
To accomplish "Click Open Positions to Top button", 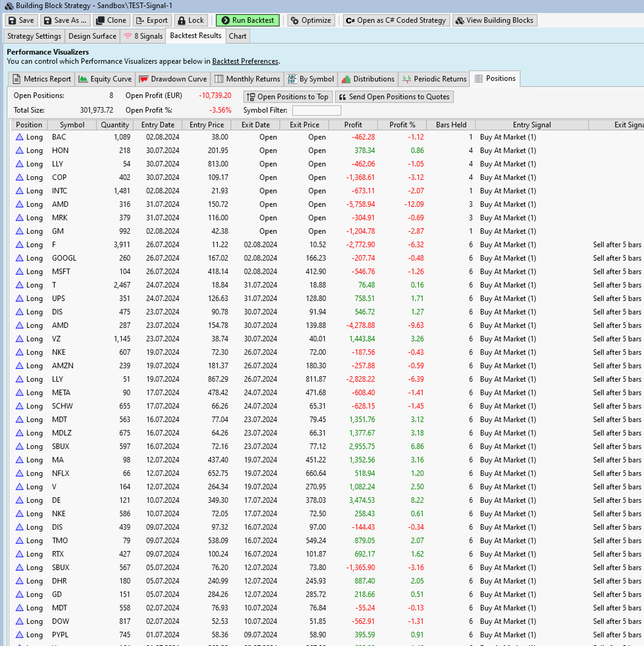I will [288, 97].
